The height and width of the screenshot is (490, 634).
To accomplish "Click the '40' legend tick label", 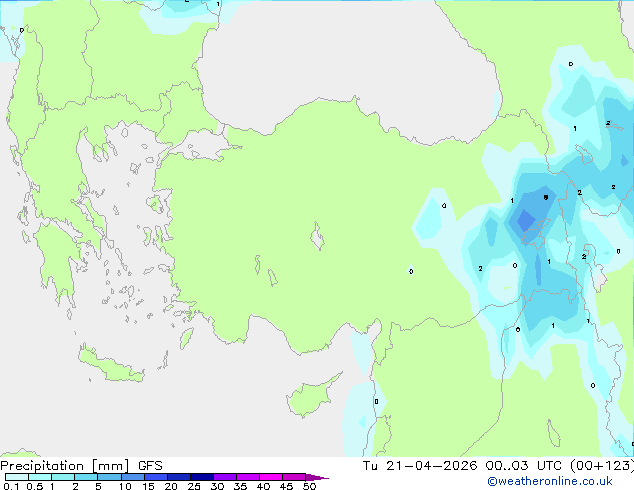I will pyautogui.click(x=263, y=486).
